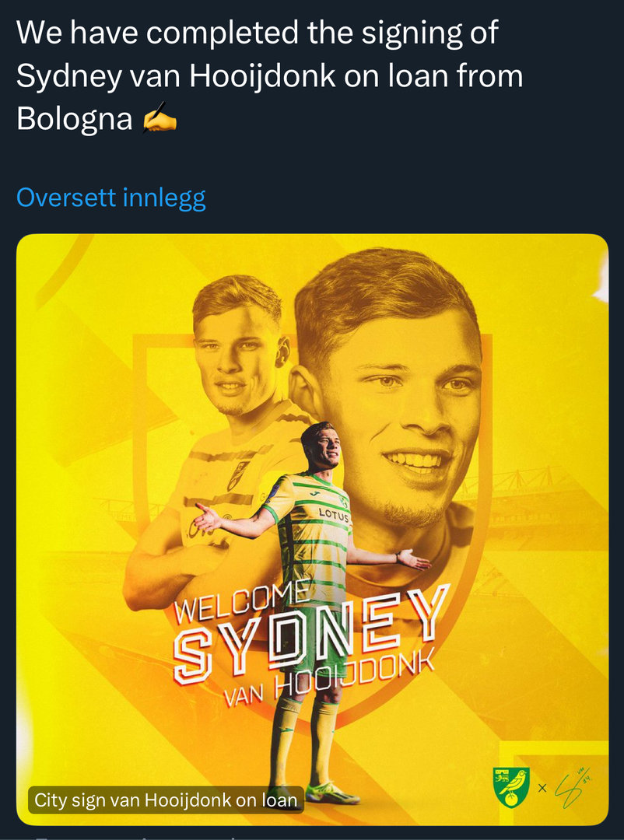Click the LOTUS sponsor logo on shirt
624x840 pixels.
tap(334, 514)
